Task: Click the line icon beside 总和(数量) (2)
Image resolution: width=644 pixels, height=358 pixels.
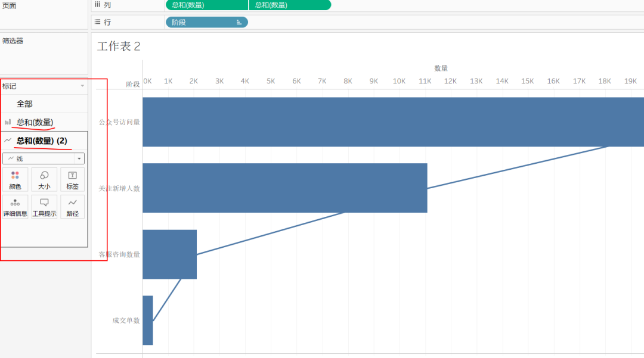Action: pyautogui.click(x=8, y=141)
